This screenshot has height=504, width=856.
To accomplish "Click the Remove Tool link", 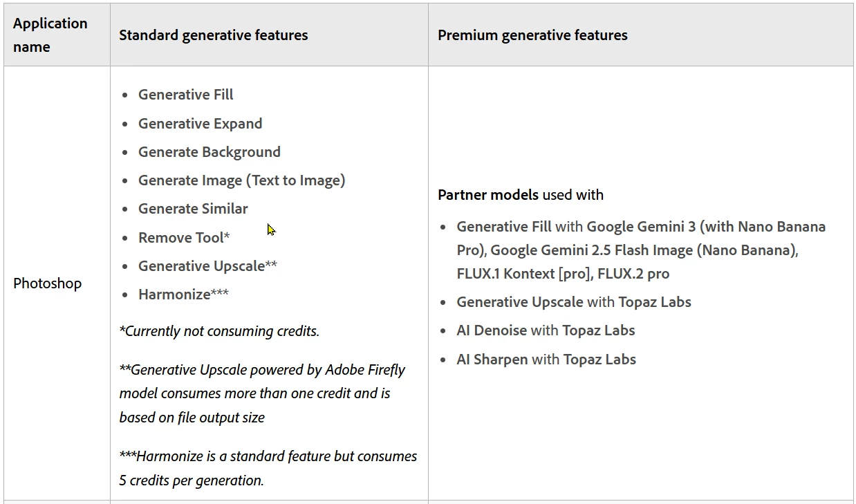I will point(181,238).
